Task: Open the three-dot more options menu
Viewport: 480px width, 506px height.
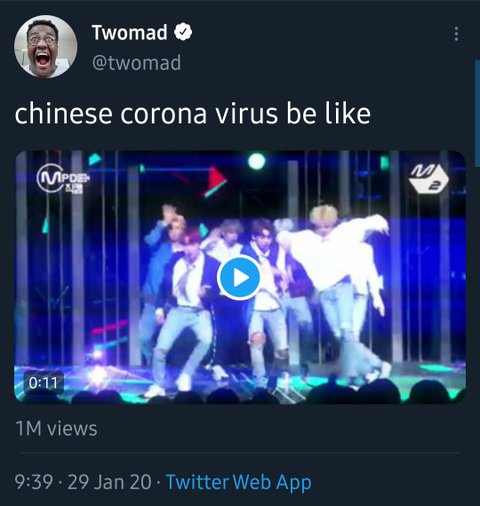Action: pos(456,34)
